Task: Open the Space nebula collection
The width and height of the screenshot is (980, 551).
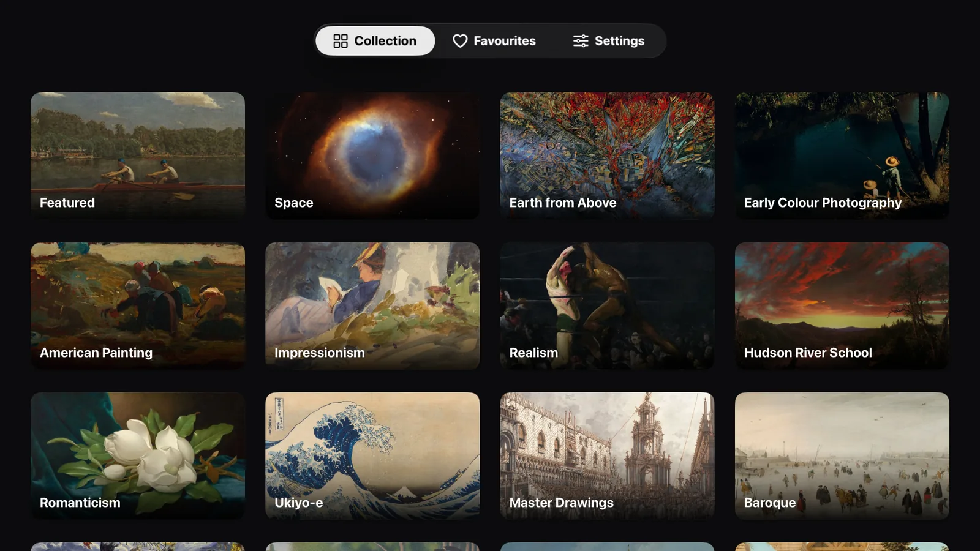Action: [372, 156]
